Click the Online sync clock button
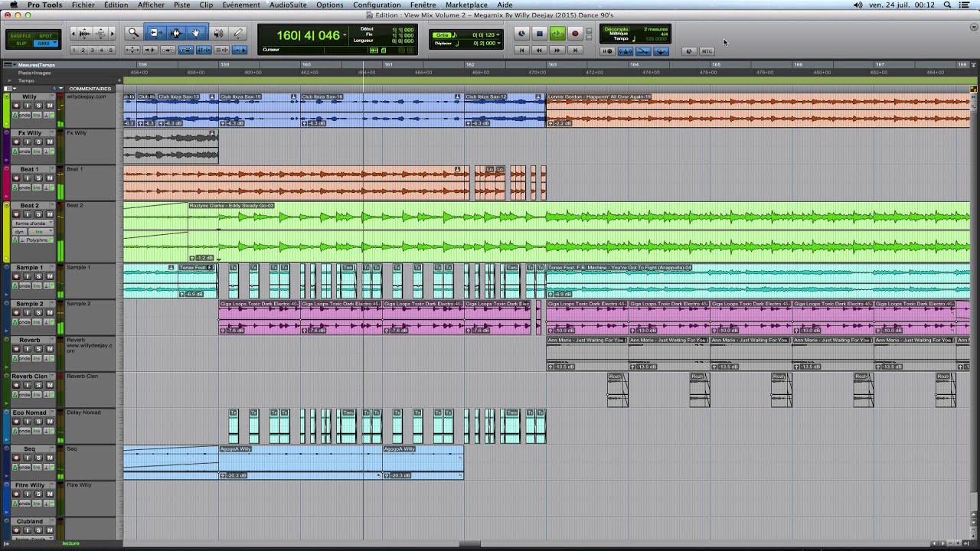Image resolution: width=980 pixels, height=551 pixels. (x=521, y=34)
